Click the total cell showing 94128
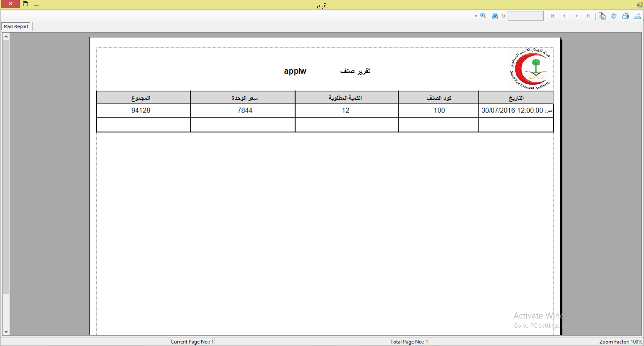Image resolution: width=644 pixels, height=346 pixels. (x=141, y=111)
